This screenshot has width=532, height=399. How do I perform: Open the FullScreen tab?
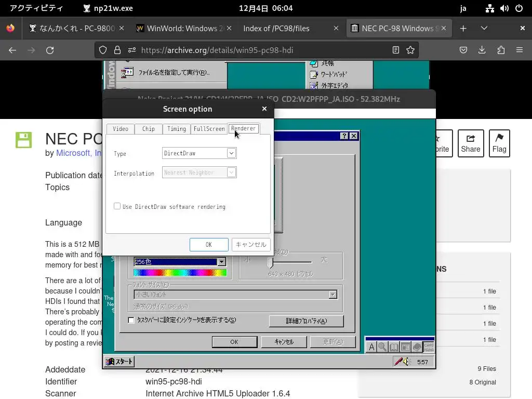[209, 129]
